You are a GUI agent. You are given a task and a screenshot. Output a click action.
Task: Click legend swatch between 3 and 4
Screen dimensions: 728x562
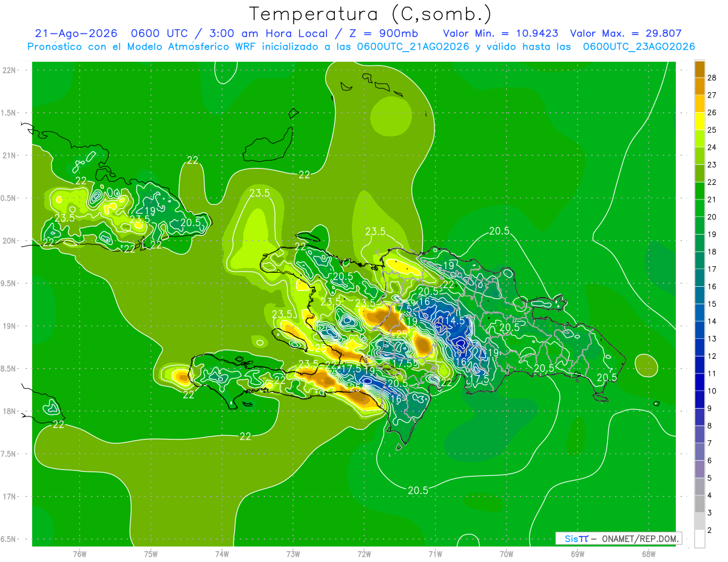(x=699, y=504)
